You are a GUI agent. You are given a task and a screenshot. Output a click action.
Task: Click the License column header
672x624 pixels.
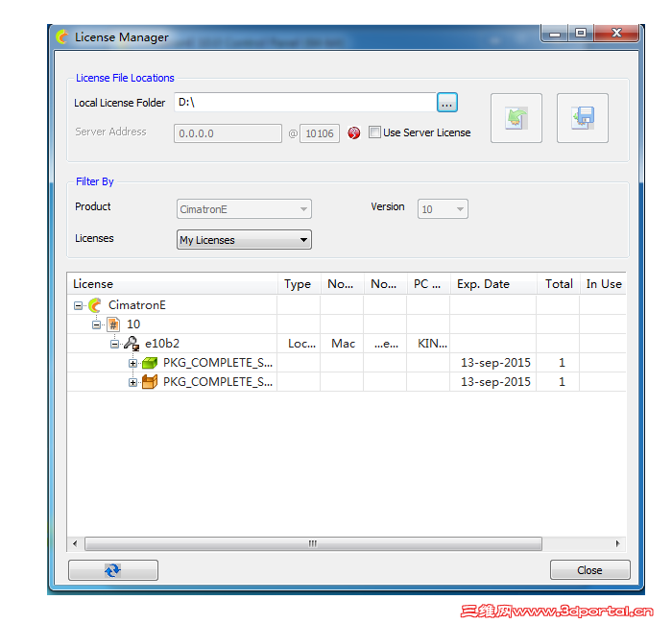(x=172, y=284)
